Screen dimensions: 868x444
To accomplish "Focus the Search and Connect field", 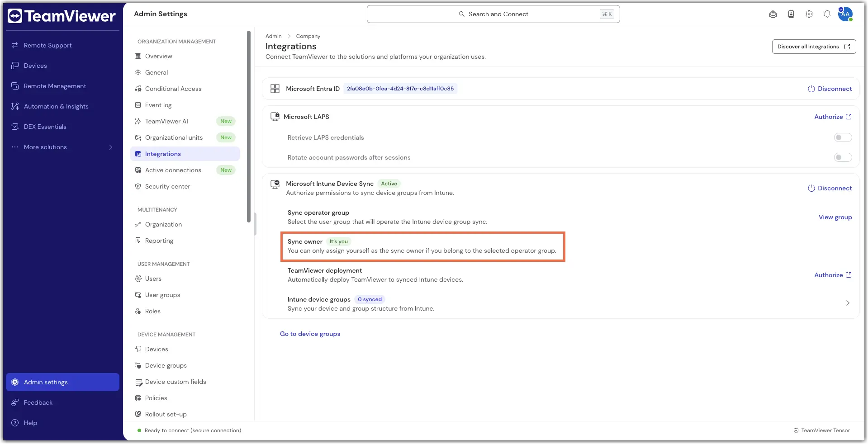I will coord(493,14).
